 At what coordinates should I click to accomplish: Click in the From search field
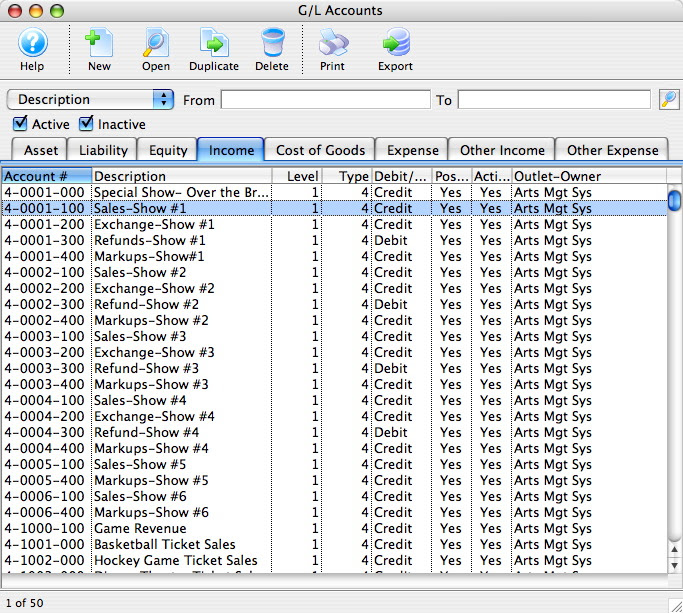click(326, 100)
